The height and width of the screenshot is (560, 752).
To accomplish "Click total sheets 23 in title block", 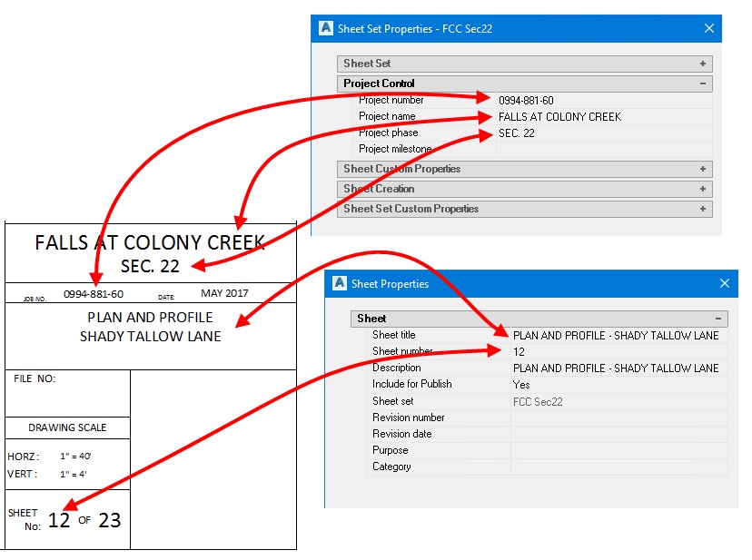I will [109, 520].
